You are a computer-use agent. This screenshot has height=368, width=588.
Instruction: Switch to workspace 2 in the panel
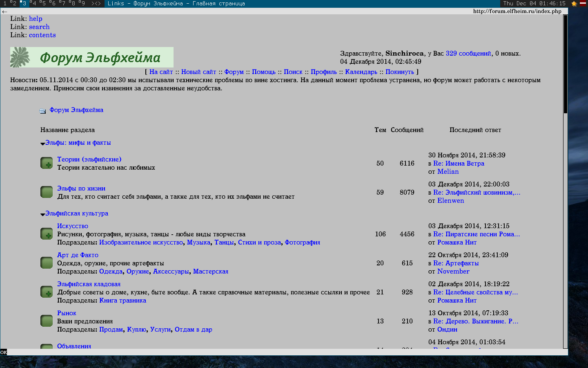pyautogui.click(x=13, y=3)
